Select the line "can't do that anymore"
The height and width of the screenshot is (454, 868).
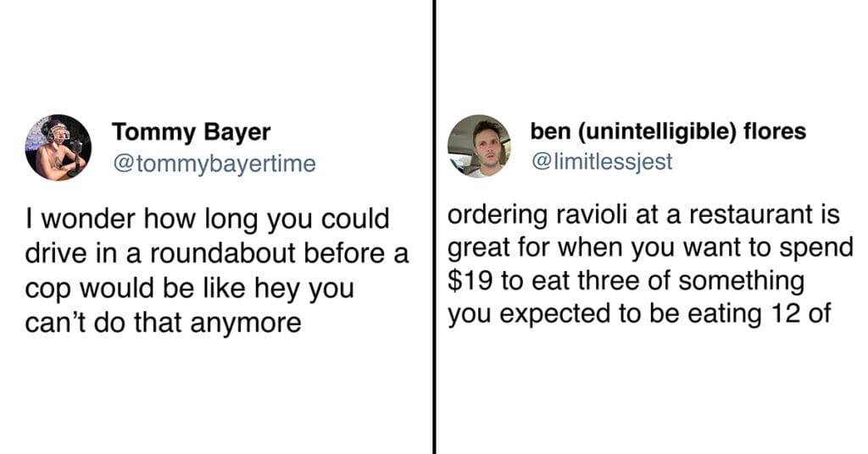pyautogui.click(x=164, y=323)
